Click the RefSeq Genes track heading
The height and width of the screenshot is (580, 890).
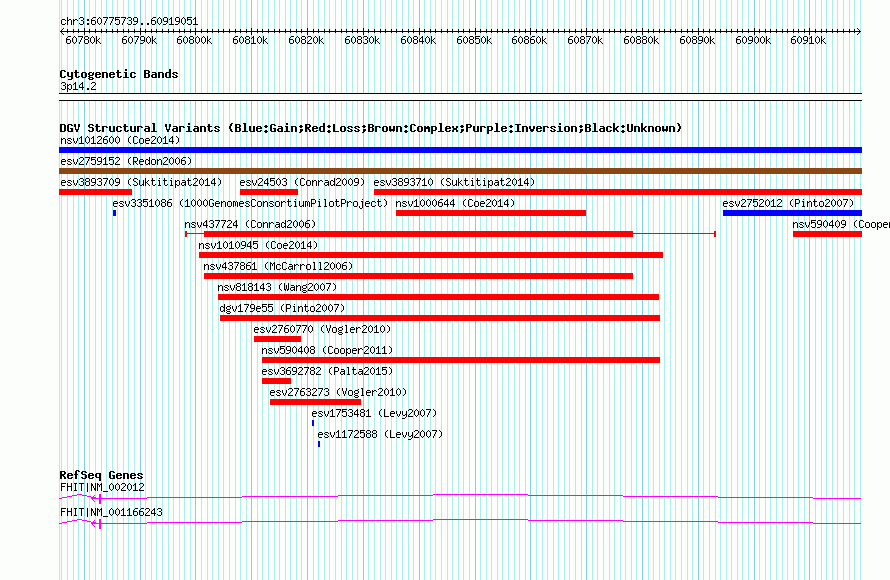pyautogui.click(x=102, y=475)
